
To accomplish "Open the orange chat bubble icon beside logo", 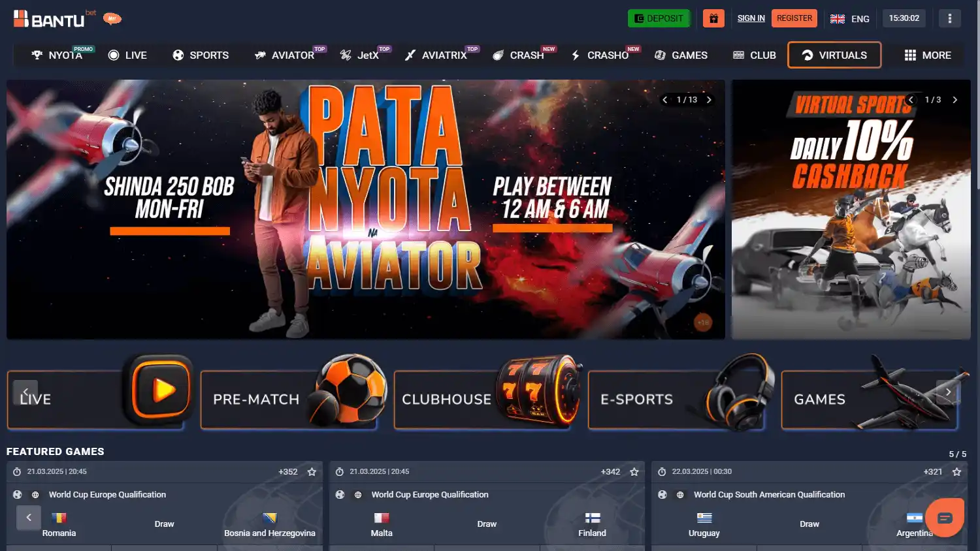I will [112, 19].
